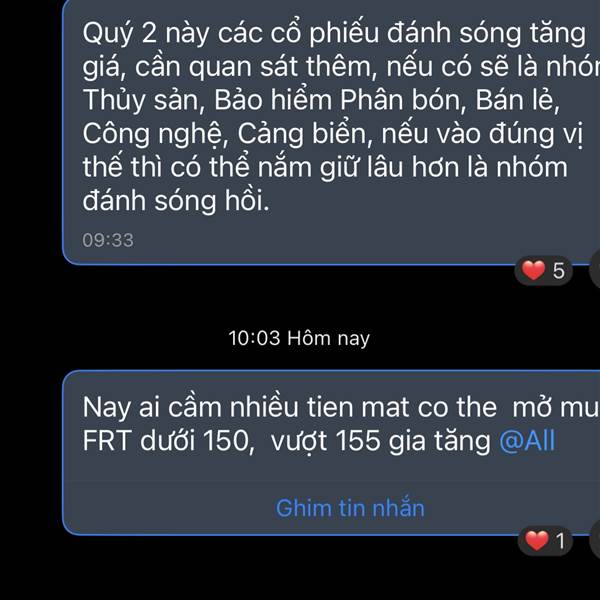Image resolution: width=600 pixels, height=600 pixels.
Task: Tap the words Phân bón in the message
Action: coord(403,100)
